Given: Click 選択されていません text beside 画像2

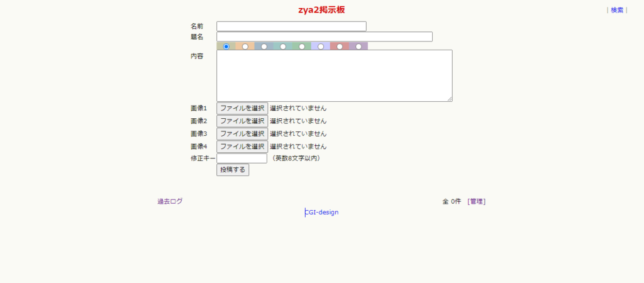Looking at the screenshot, I should tap(298, 121).
